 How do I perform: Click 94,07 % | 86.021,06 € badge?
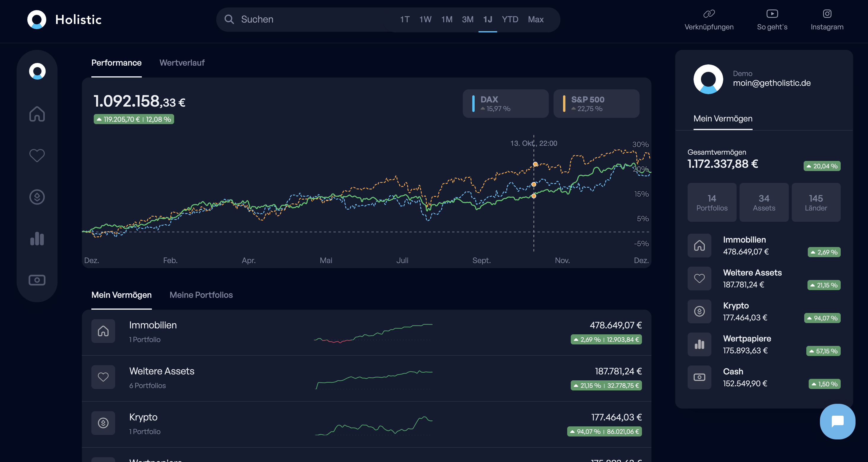click(x=604, y=432)
